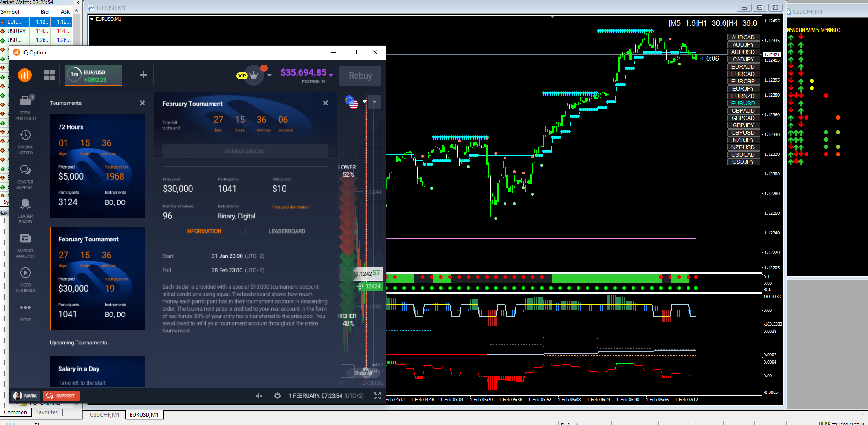Viewport: 868px width, 425px height.
Task: Mute sound using the speaker icon
Action: (x=259, y=396)
